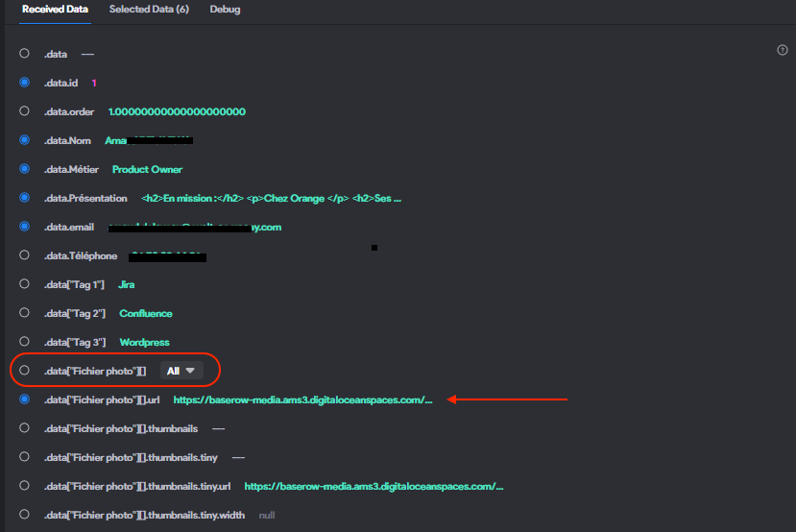The height and width of the screenshot is (532, 796).
Task: Toggle the Fichier photo url radio button
Action: point(24,399)
